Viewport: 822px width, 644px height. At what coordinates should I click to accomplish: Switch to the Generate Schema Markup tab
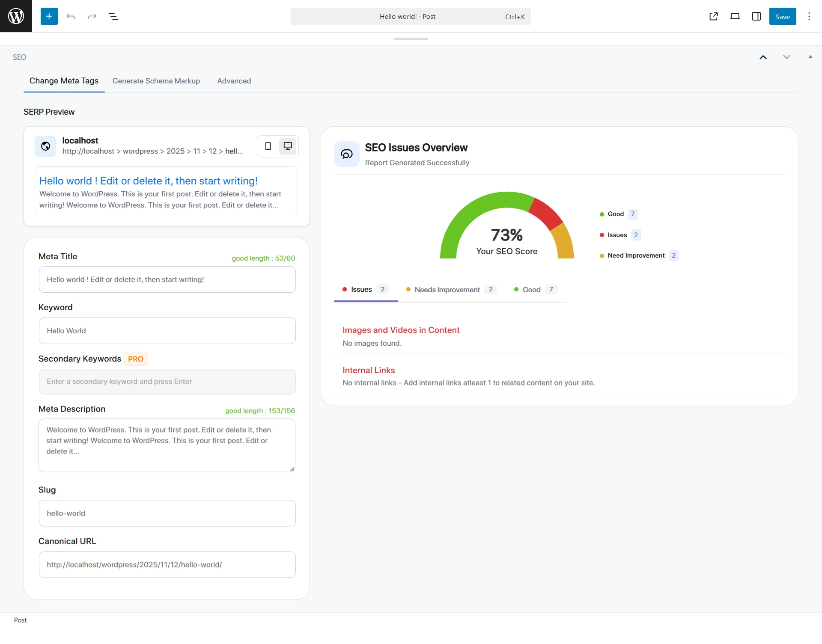(x=156, y=81)
